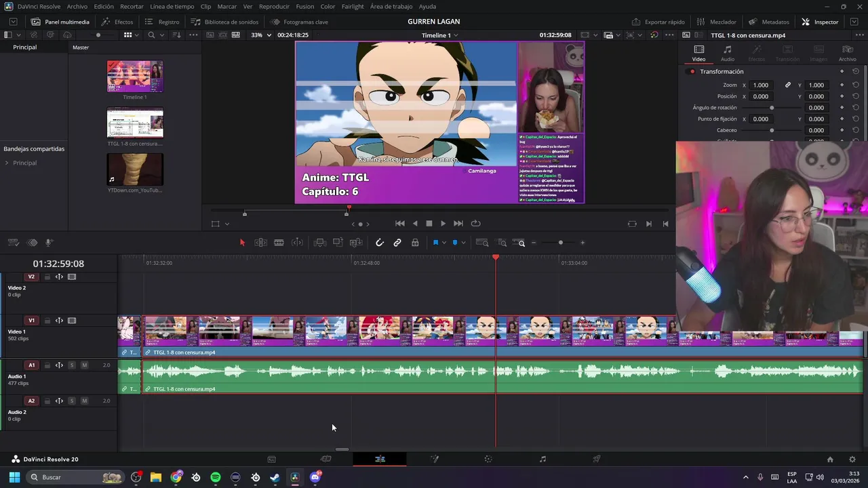Reset the Transformación section
The width and height of the screenshot is (868, 488).
pyautogui.click(x=856, y=71)
